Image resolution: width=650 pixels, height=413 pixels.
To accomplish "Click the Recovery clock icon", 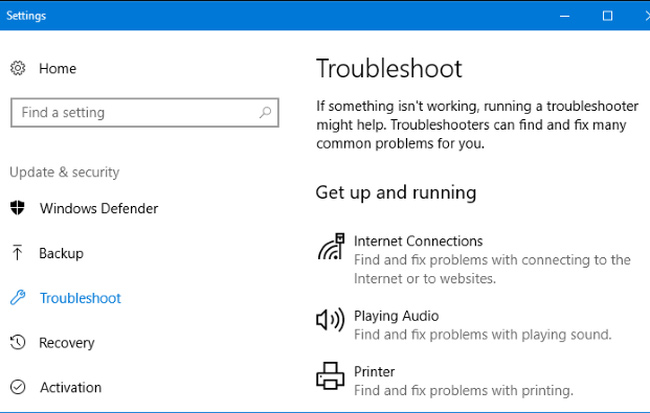I will coord(18,342).
